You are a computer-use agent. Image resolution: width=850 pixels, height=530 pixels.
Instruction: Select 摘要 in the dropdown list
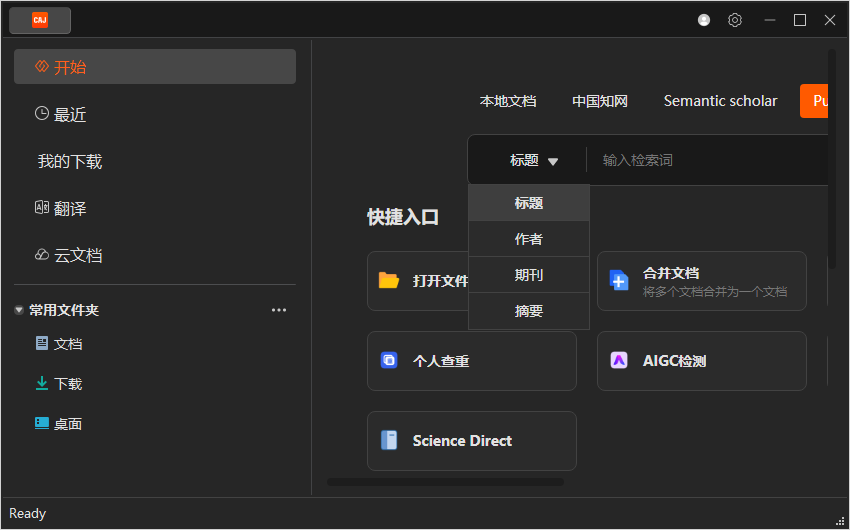click(x=529, y=311)
